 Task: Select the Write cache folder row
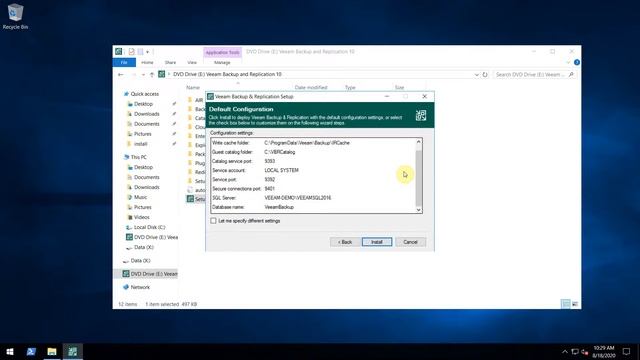click(312, 143)
